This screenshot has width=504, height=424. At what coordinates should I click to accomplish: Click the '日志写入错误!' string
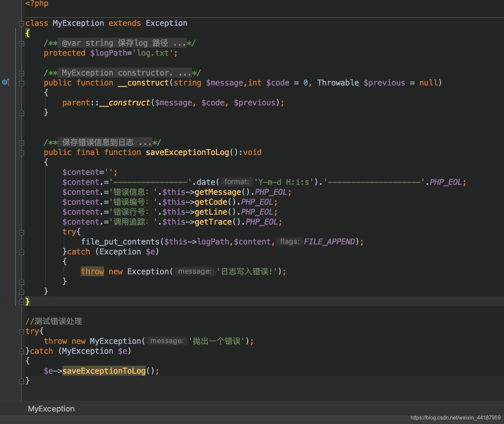point(246,272)
